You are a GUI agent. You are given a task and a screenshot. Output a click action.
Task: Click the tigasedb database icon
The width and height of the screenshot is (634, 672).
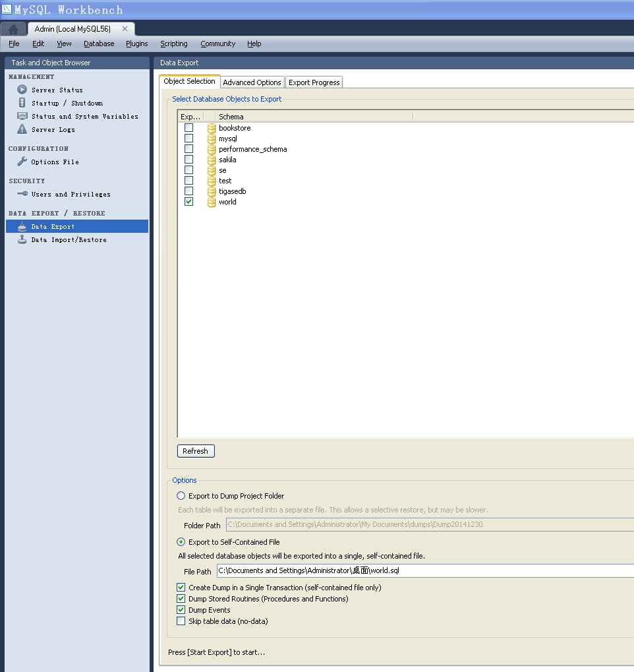click(x=211, y=191)
